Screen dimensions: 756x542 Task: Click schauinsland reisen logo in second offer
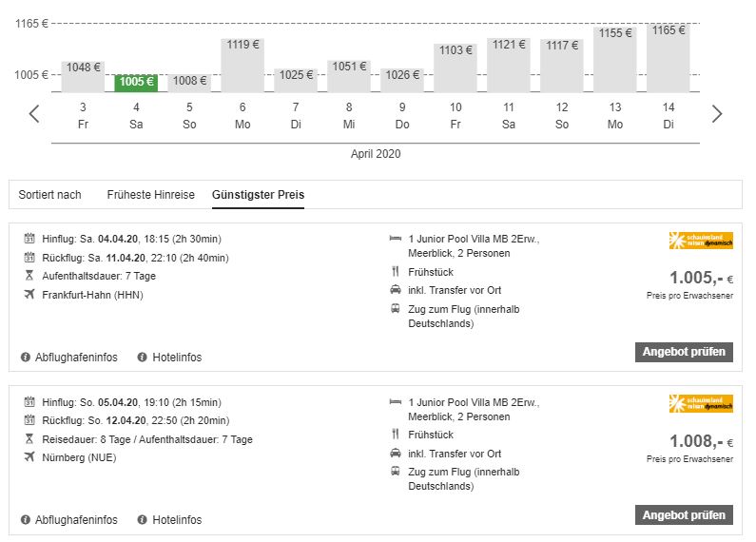pos(701,404)
